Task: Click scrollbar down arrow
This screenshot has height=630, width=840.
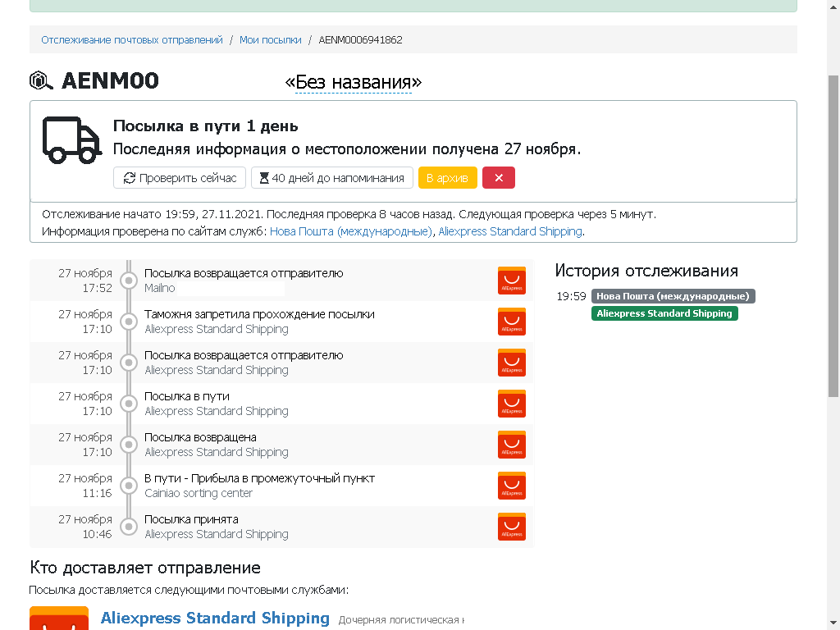Action: pos(833,624)
